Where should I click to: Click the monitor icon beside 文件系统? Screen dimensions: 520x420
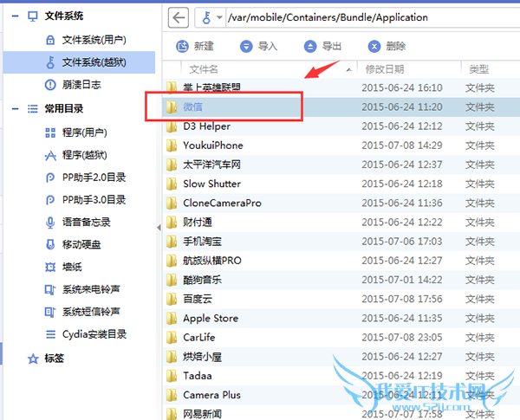tap(33, 16)
